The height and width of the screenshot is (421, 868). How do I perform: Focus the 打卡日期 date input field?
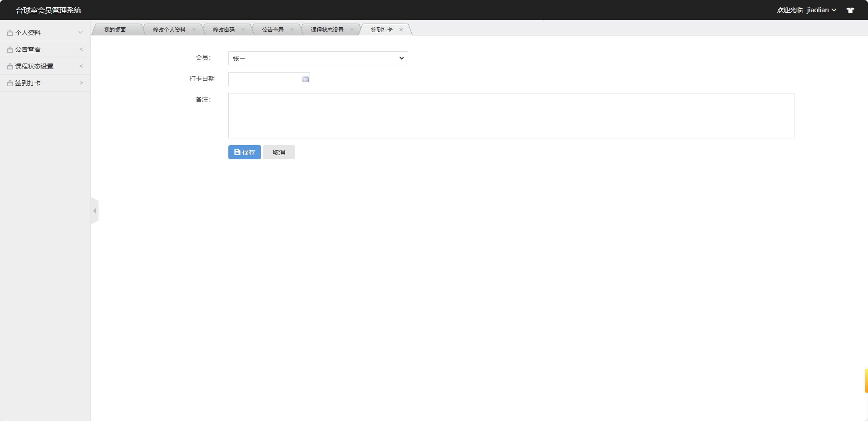point(269,79)
